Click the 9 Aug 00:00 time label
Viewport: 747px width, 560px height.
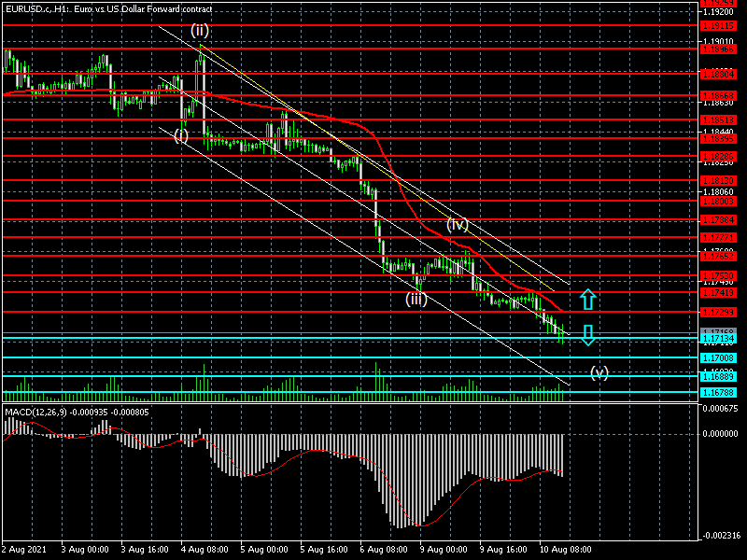[x=444, y=549]
